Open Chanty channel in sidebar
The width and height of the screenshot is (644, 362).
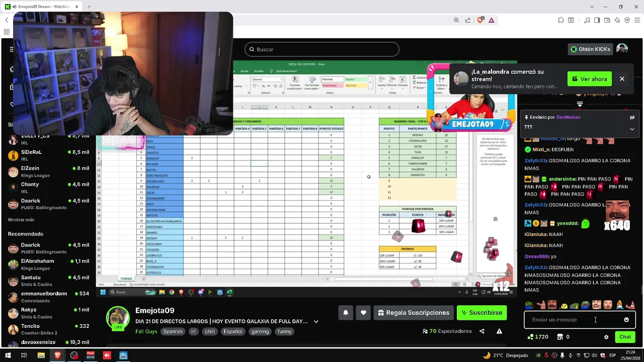pyautogui.click(x=49, y=188)
